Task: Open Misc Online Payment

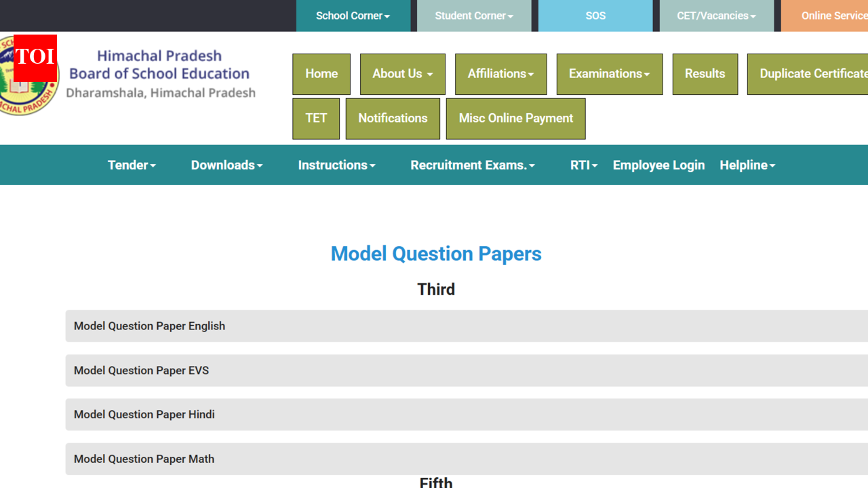Action: pos(516,119)
